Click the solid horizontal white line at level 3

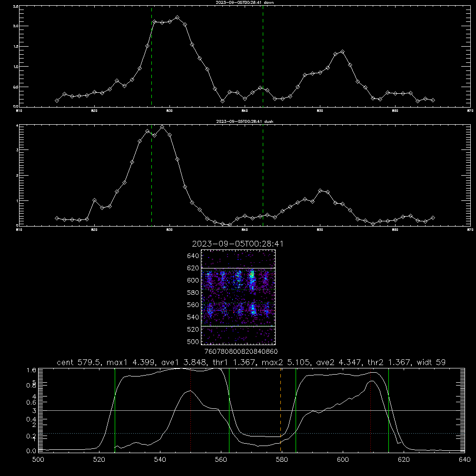click(251, 410)
